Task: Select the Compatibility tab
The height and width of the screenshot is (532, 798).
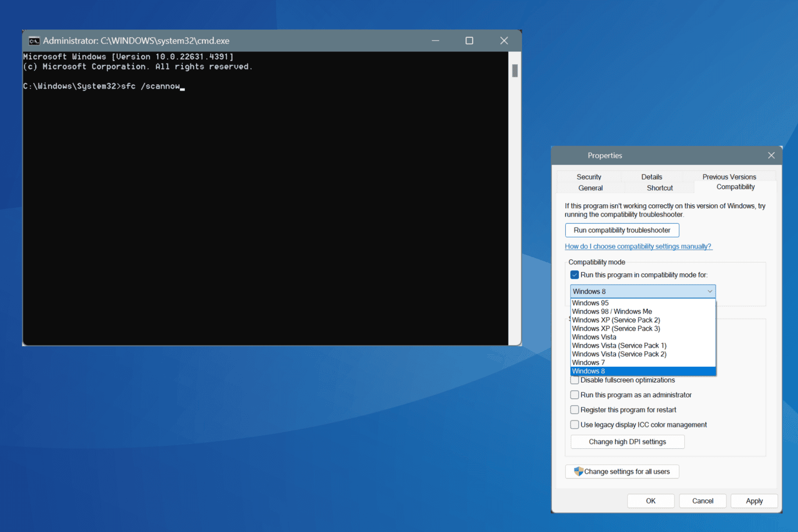Action: coord(736,187)
